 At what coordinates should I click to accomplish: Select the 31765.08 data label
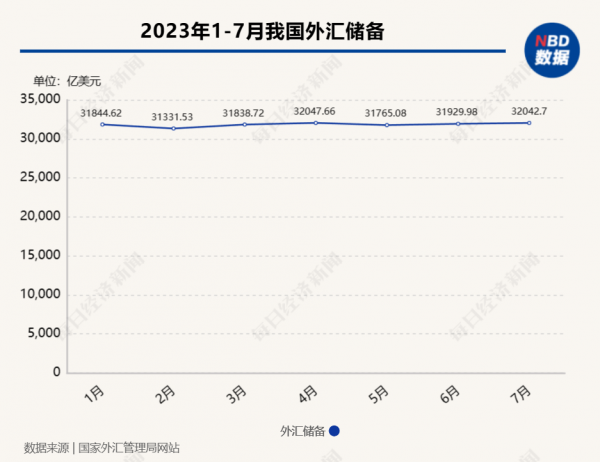click(384, 113)
